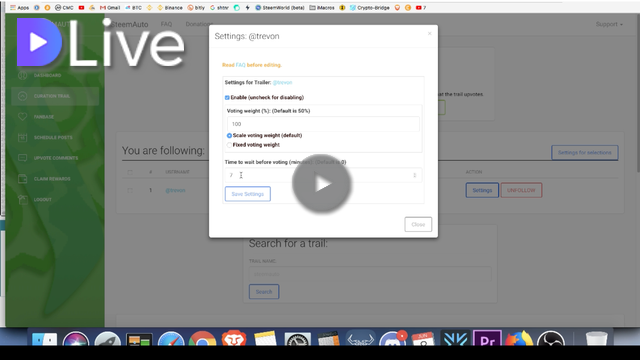
Task: Open the red YouTube bookmark icon
Action: tap(81, 8)
